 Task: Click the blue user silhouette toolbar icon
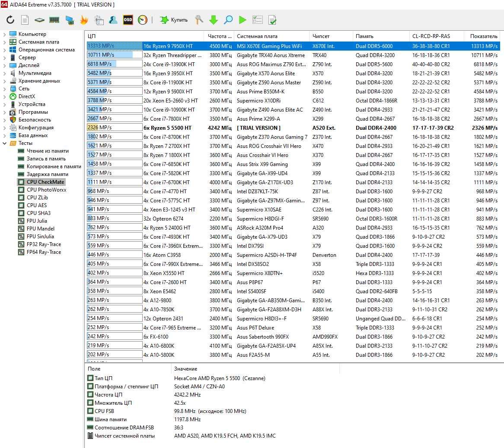[113, 20]
